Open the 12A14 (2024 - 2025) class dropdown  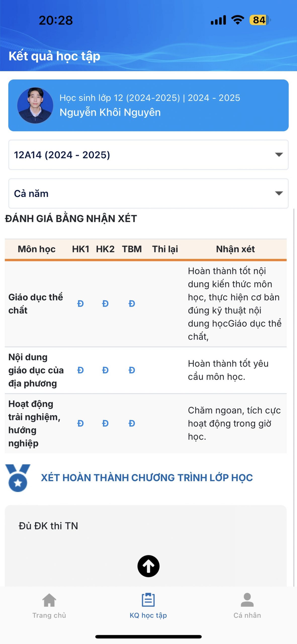pyautogui.click(x=148, y=155)
